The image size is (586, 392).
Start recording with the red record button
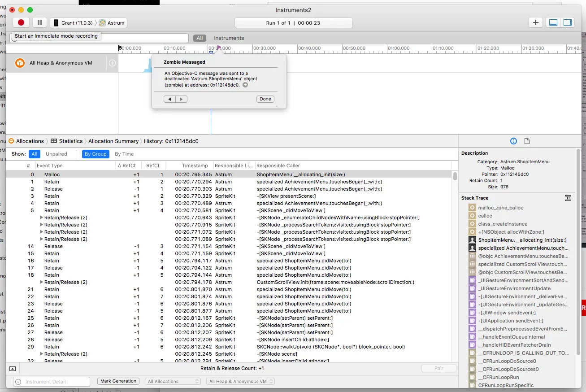[21, 22]
